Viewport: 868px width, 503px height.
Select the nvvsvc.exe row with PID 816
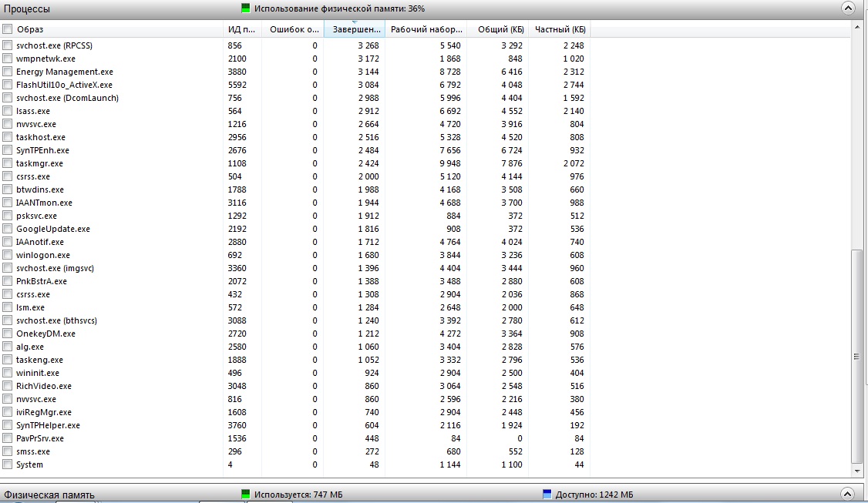click(x=295, y=399)
